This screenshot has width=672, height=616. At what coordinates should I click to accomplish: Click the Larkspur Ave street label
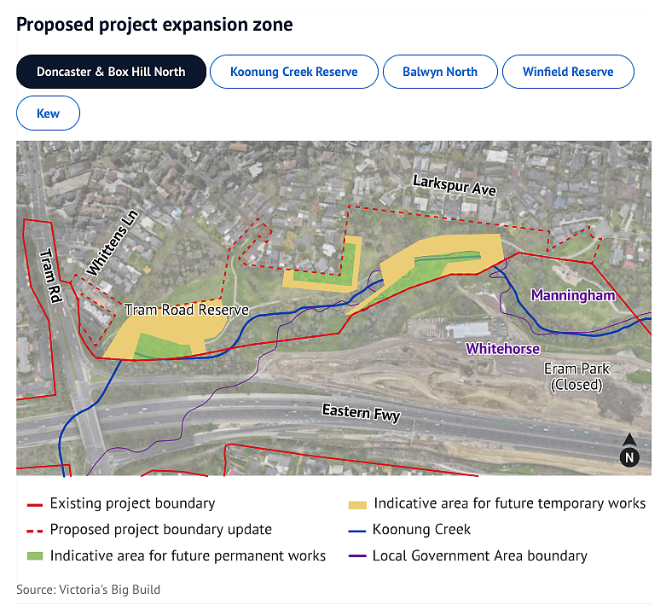[455, 186]
